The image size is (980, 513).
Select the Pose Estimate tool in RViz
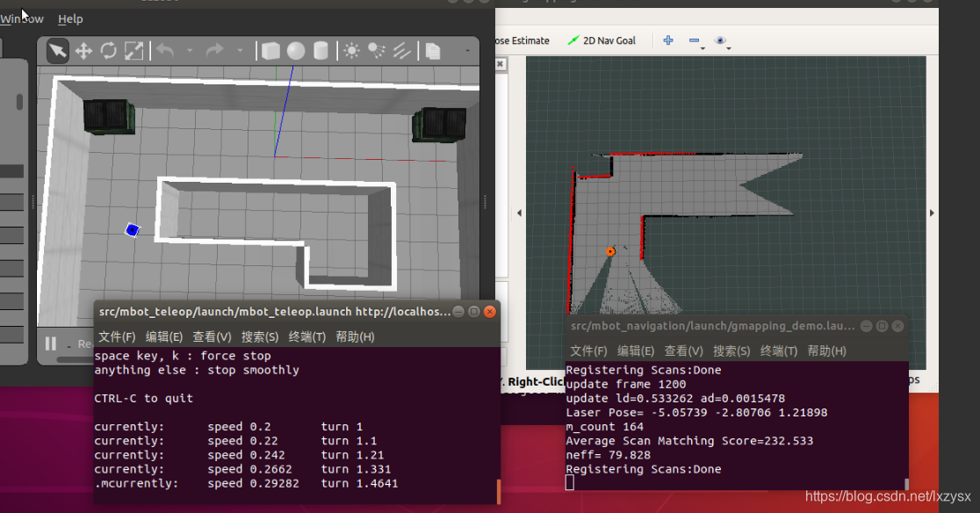[522, 40]
